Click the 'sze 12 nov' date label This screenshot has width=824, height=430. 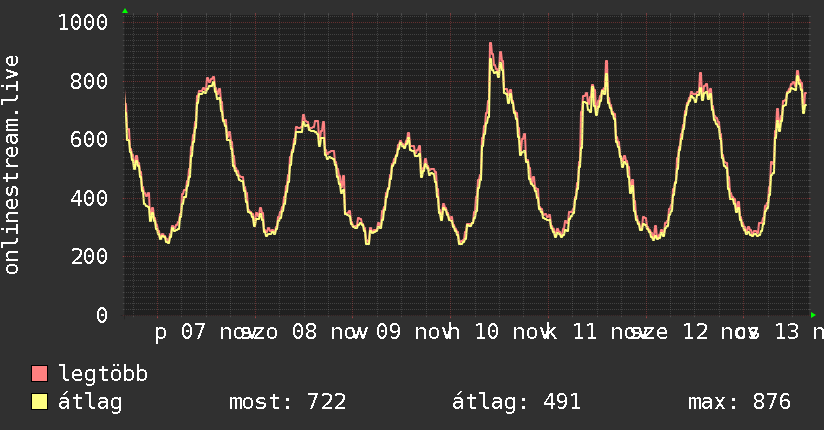pyautogui.click(x=696, y=332)
